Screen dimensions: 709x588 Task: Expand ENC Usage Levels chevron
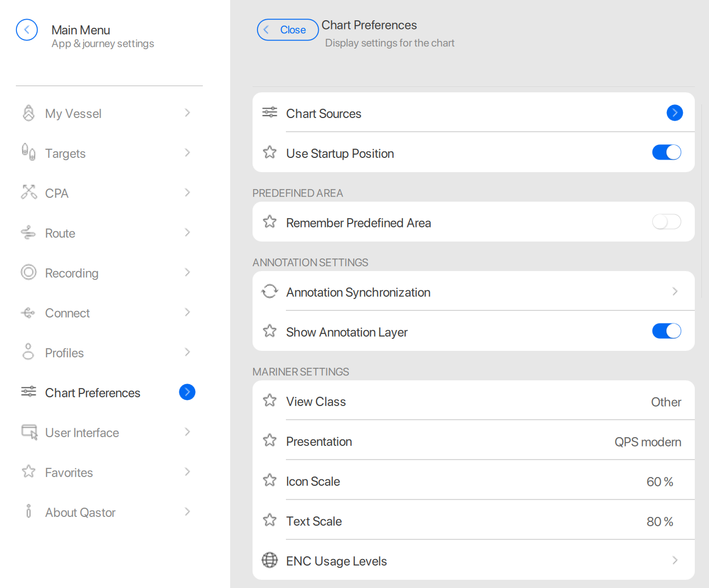pos(675,560)
